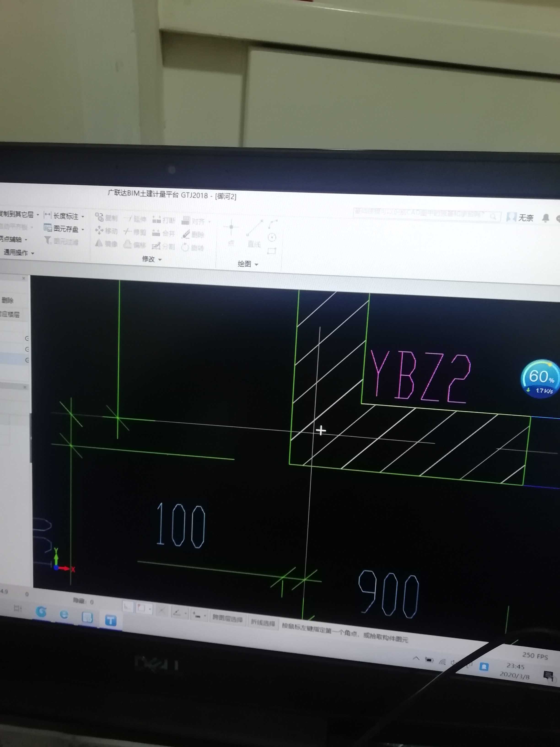Click the 图元过滤 filter icon
The width and height of the screenshot is (560, 747).
click(48, 240)
